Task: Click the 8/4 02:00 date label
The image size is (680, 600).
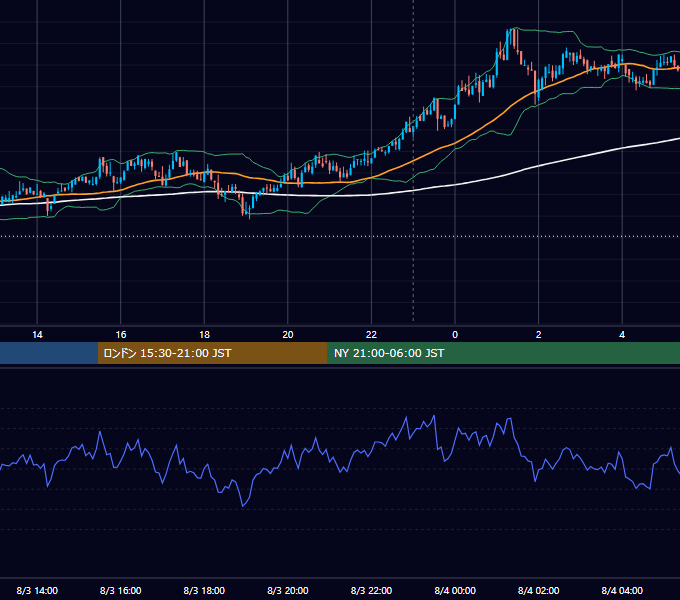Action: (538, 590)
